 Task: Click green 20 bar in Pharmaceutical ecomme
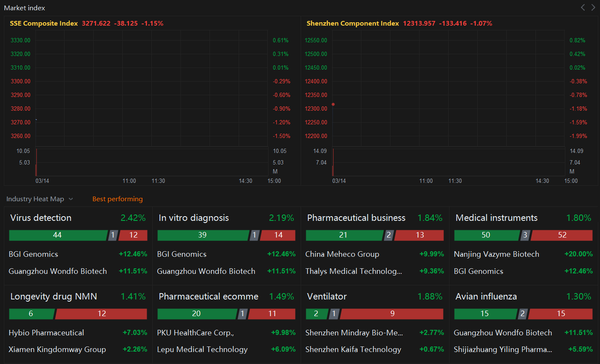(x=196, y=314)
